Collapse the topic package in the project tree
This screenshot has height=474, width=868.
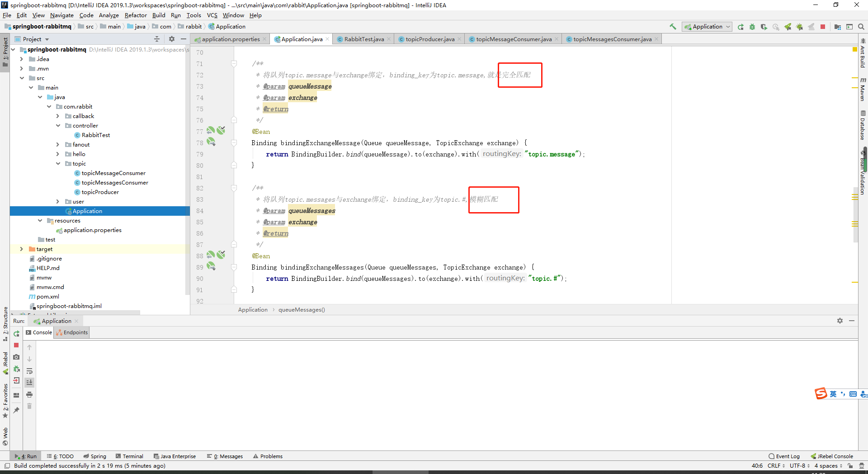pyautogui.click(x=58, y=163)
